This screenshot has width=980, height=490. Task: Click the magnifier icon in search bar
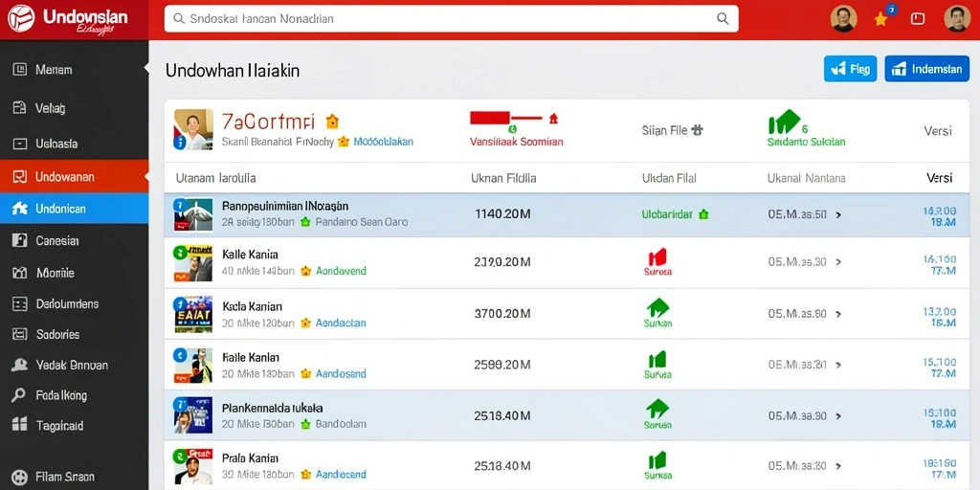coord(723,19)
